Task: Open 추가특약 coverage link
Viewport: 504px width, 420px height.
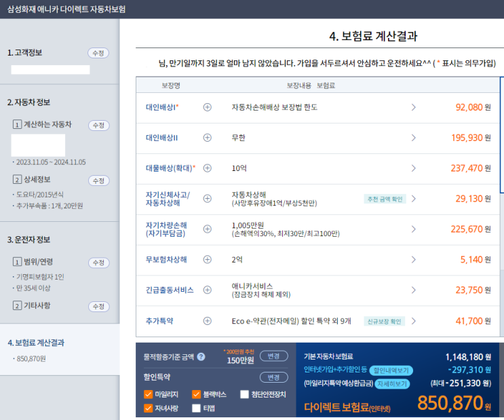Action: tap(159, 321)
